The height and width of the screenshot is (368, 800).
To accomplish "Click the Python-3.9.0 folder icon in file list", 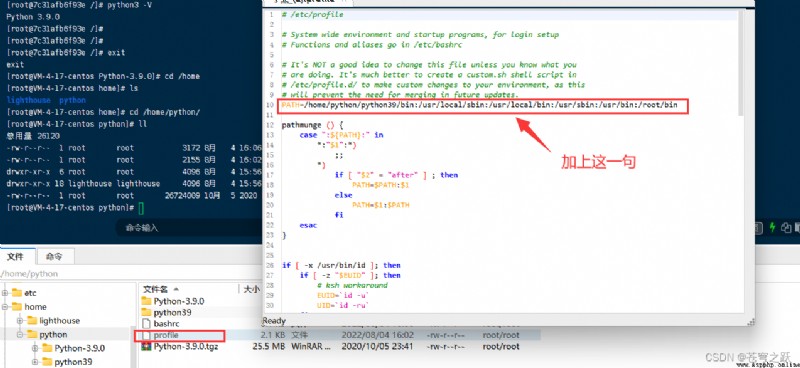I will pyautogui.click(x=146, y=301).
